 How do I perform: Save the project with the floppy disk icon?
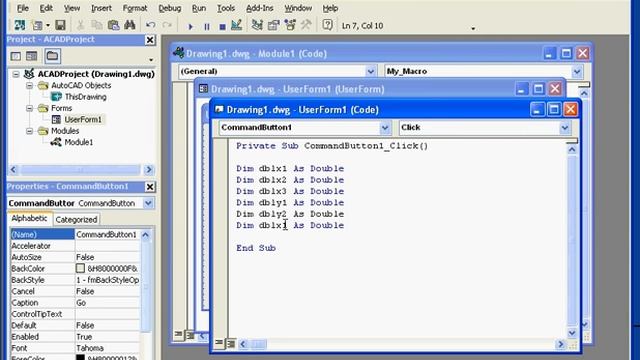click(x=60, y=25)
